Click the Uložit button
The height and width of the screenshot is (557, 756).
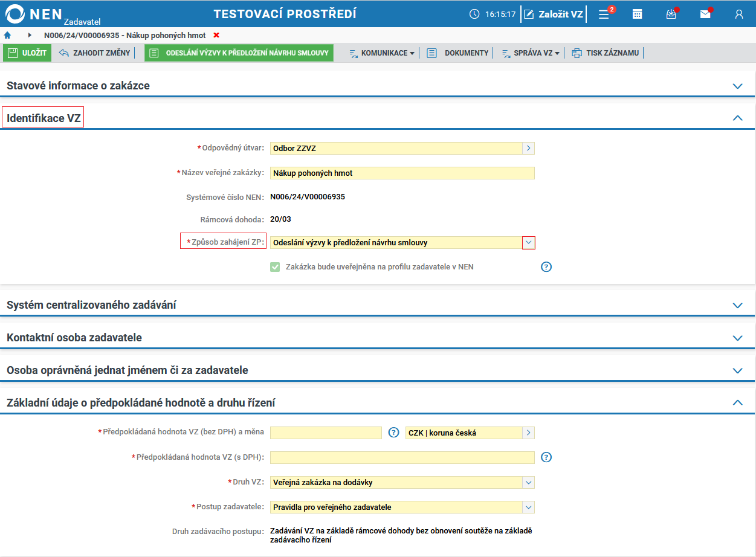pyautogui.click(x=27, y=53)
